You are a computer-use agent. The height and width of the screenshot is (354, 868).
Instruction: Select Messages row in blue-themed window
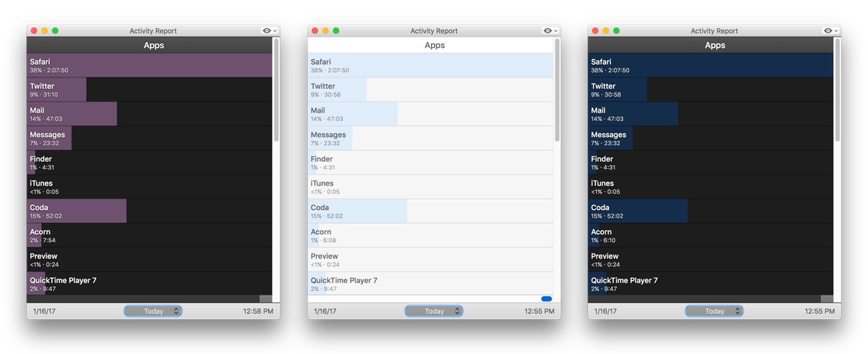point(710,139)
